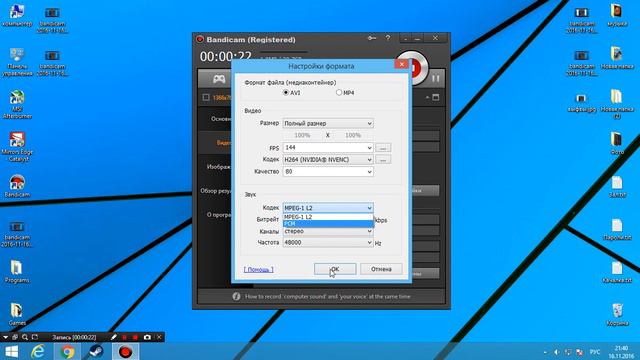Click Bandicam's red record/stop button
This screenshot has height=360, width=640.
tap(417, 67)
